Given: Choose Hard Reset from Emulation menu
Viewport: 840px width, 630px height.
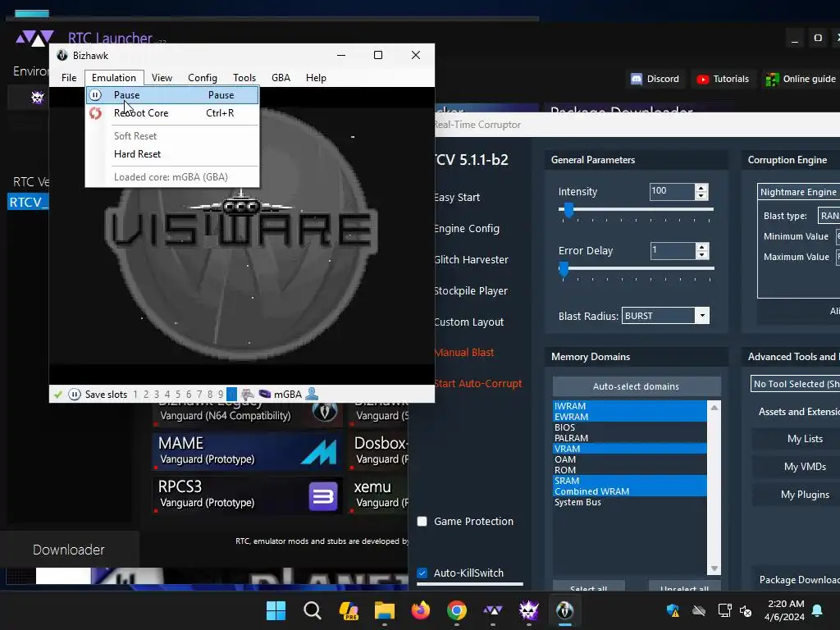Looking at the screenshot, I should point(172,154).
